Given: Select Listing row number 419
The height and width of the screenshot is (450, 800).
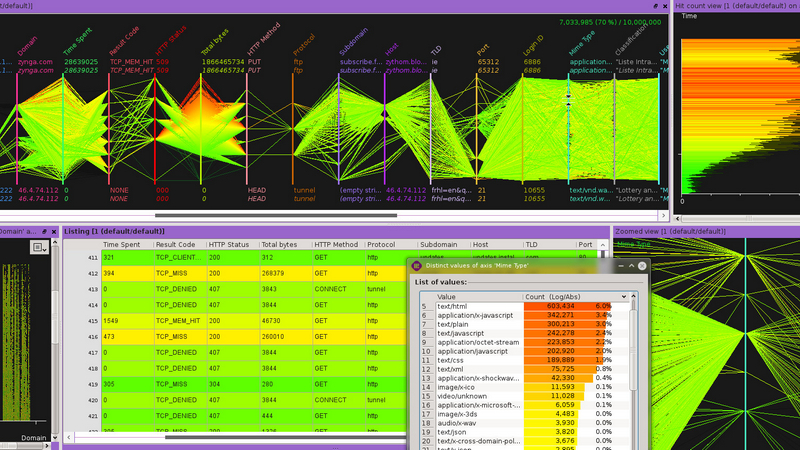Looking at the screenshot, I should (x=92, y=384).
